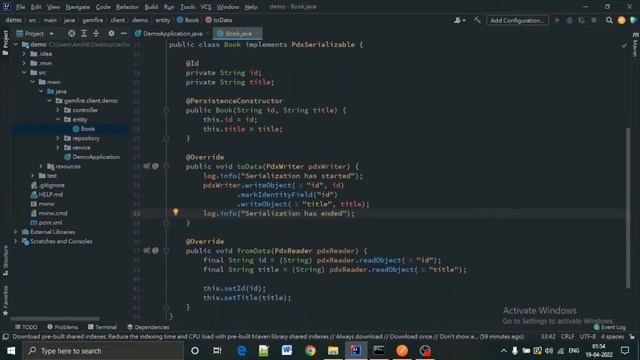This screenshot has width=640, height=360.
Task: Open the Refactor menu
Action: click(x=127, y=7)
